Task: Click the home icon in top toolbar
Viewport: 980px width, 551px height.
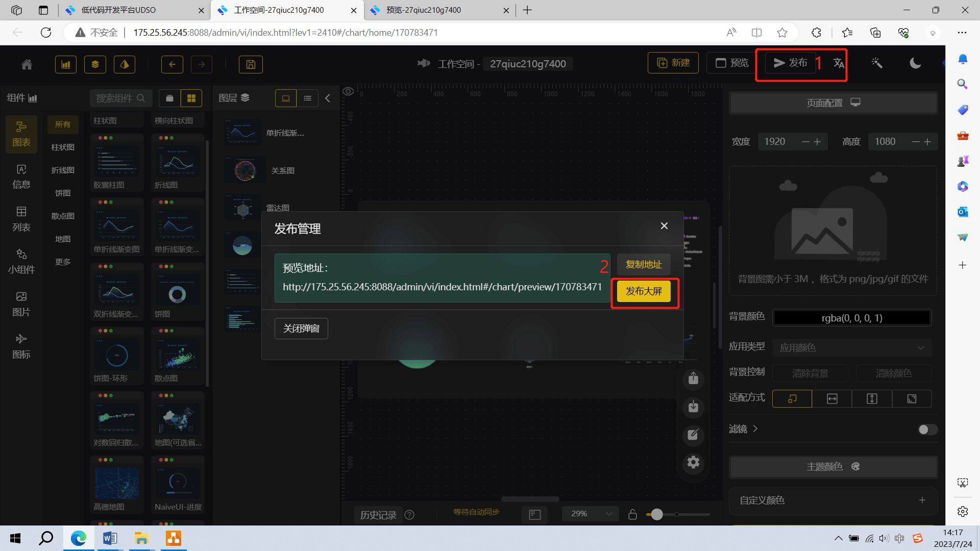Action: [x=27, y=64]
